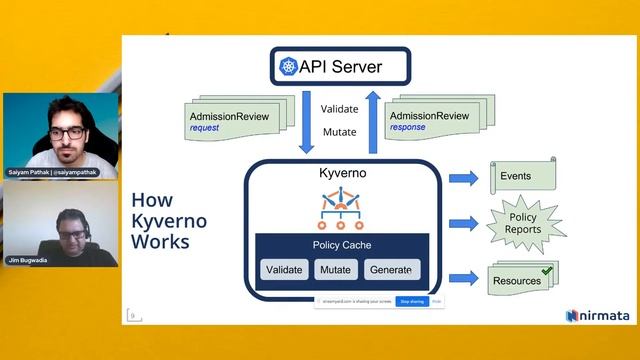
Task: Click the 'Policy Cache' header text
Action: point(342,245)
